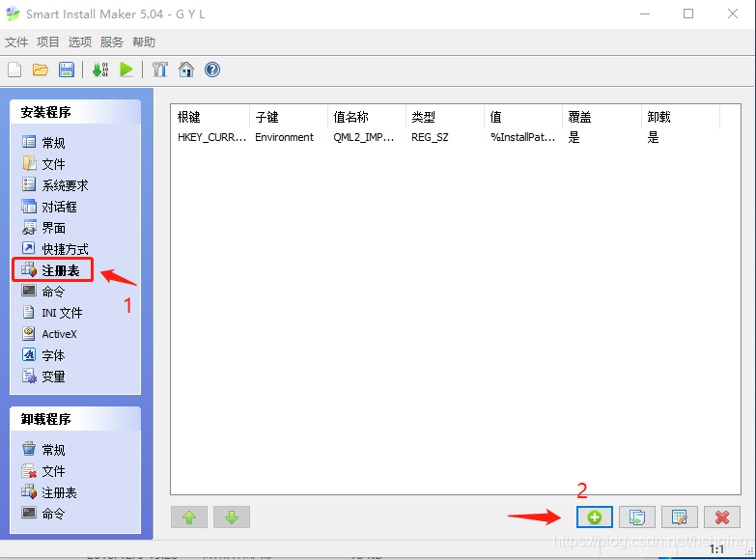756x559 pixels.
Task: Open the ActiveX section
Action: pos(49,334)
